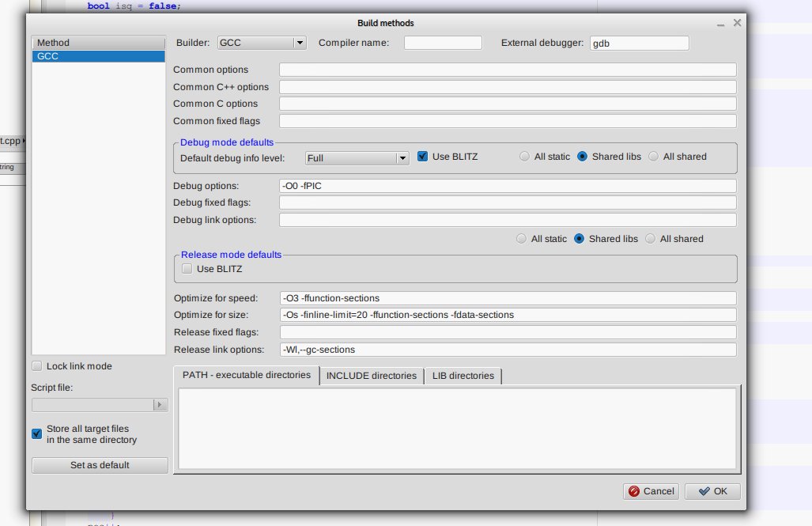Switch to INCLUDE directories tab

point(371,376)
